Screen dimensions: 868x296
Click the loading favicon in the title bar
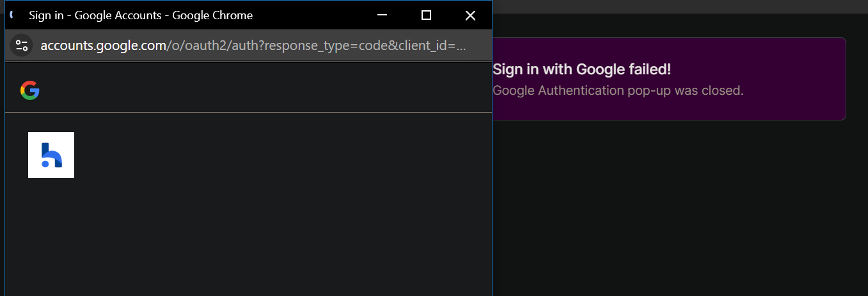coord(12,15)
